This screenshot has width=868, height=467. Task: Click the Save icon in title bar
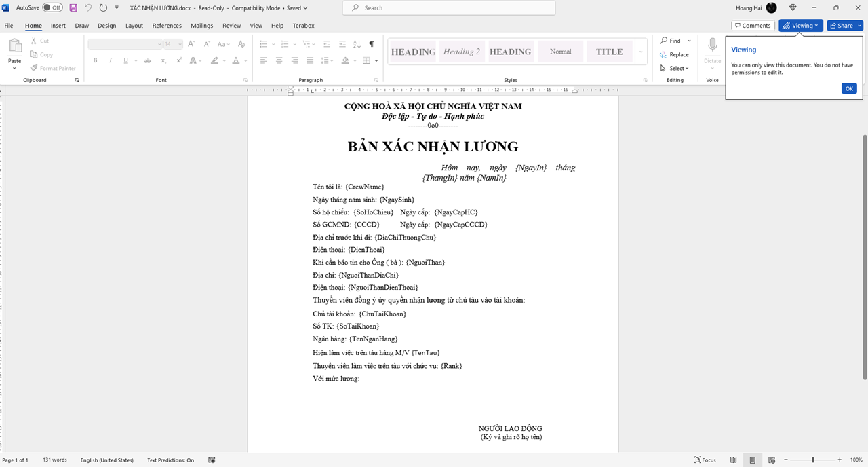click(73, 7)
